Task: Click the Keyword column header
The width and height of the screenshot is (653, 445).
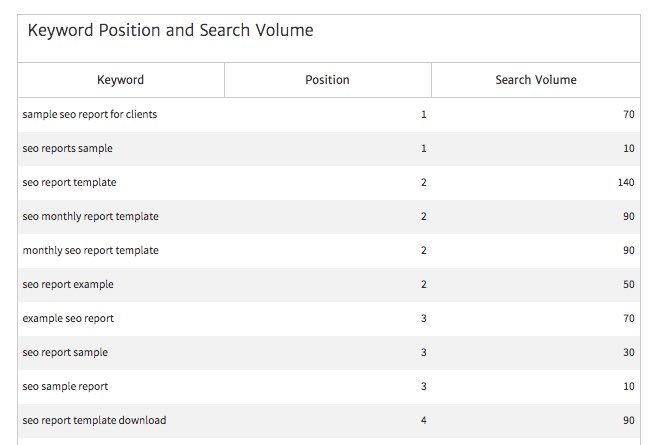Action: (120, 80)
